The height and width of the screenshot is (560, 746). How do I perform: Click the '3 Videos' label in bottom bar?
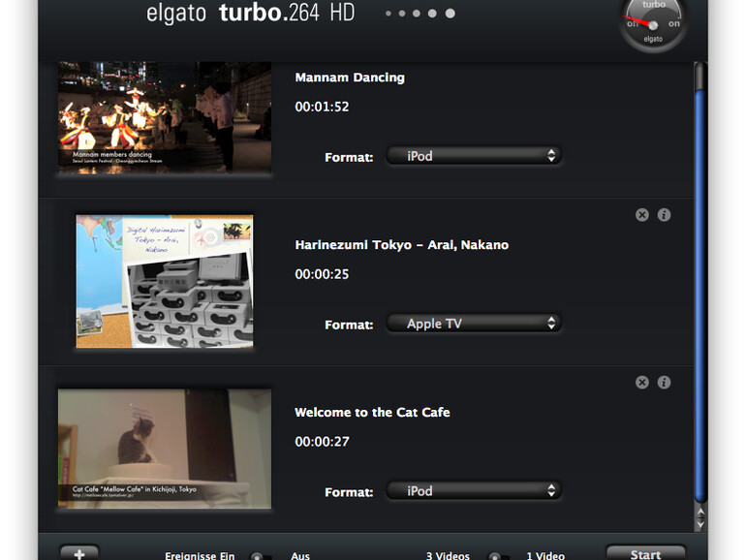click(x=448, y=555)
